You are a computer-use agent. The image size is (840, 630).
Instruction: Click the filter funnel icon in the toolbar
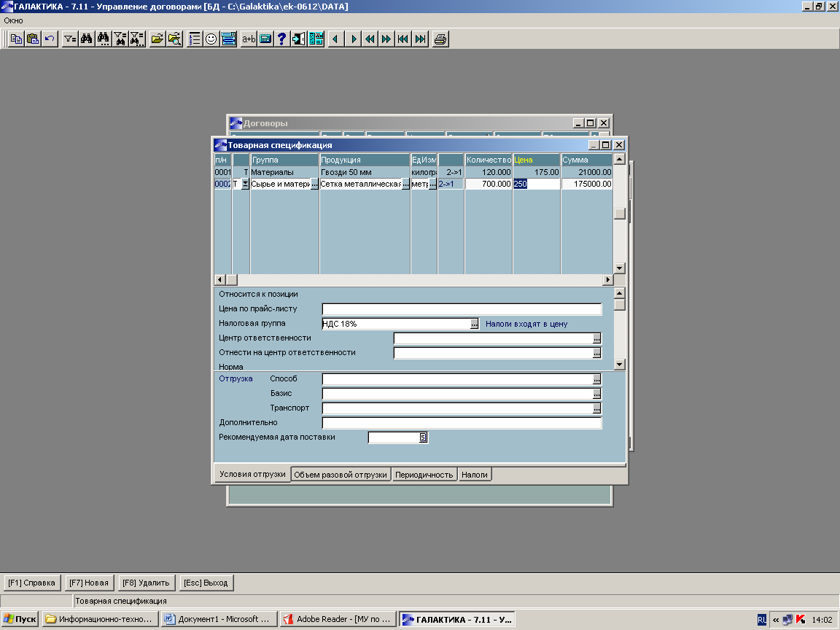[69, 39]
